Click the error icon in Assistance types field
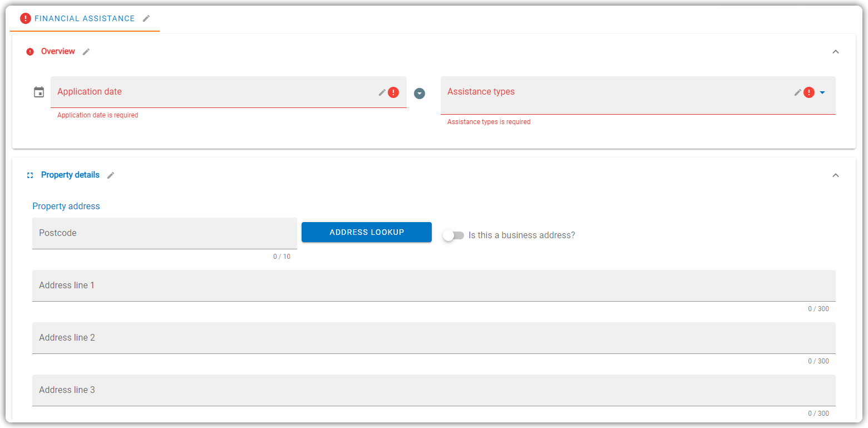Viewport: 868px width, 428px height. coord(809,92)
